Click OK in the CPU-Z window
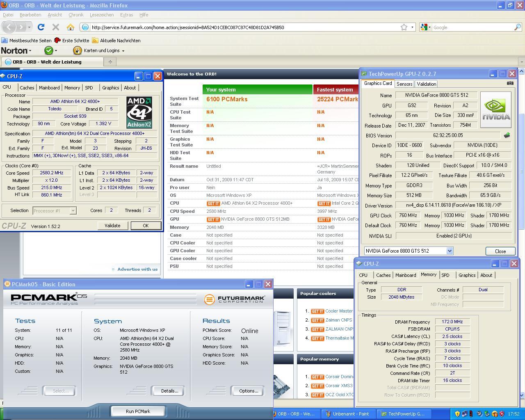Image resolution: width=525 pixels, height=420 pixels. click(146, 226)
